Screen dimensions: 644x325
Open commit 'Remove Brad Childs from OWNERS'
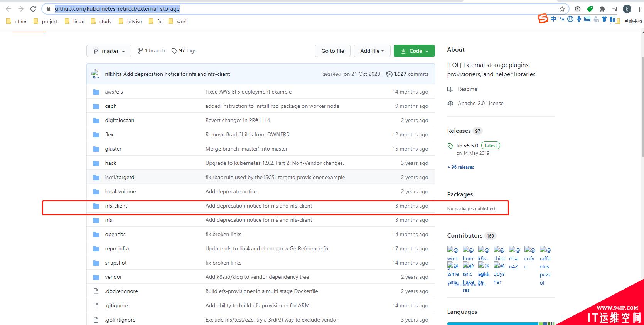tap(247, 134)
